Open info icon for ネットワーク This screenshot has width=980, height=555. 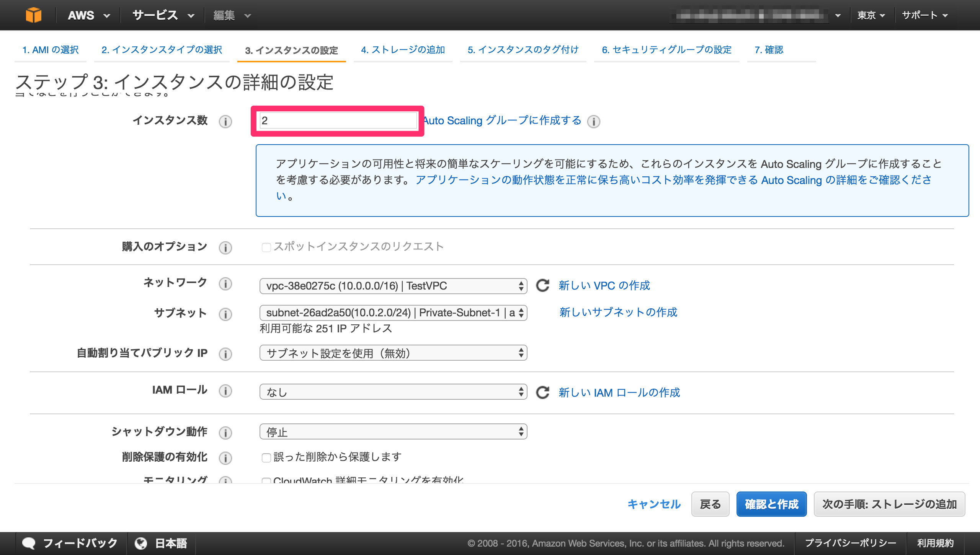pos(225,283)
